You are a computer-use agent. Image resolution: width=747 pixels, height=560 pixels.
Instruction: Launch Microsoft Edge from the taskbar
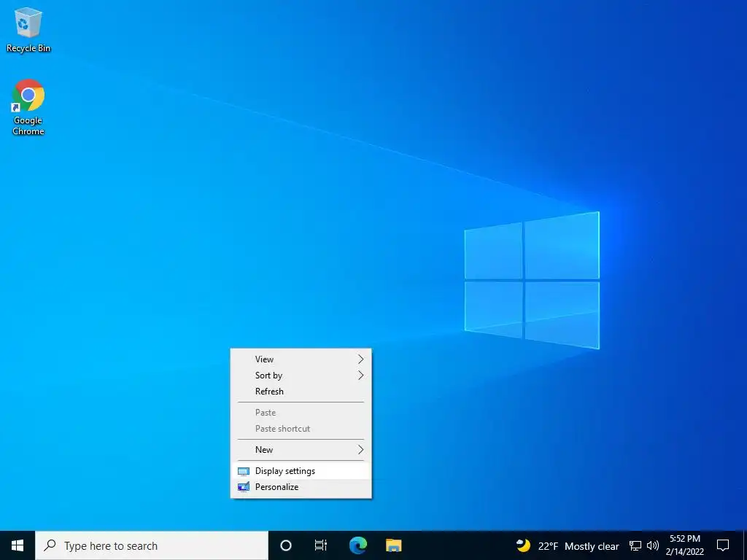(x=357, y=545)
